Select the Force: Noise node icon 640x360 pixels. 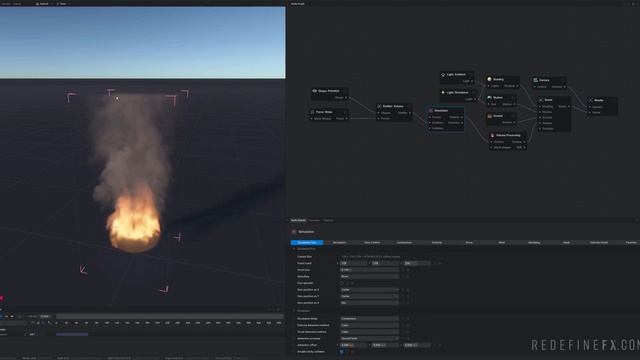(x=313, y=112)
